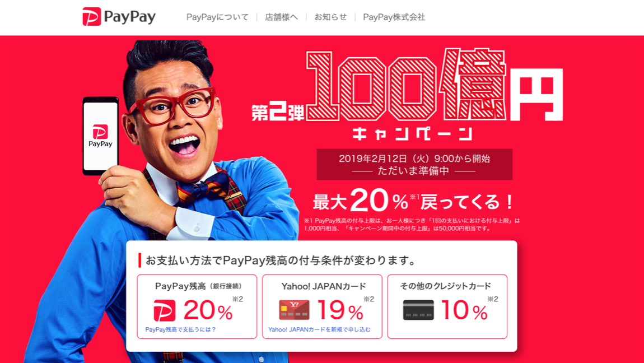Click the red PayPay icon in 20% card
Viewport: 644px width, 363px height.
click(164, 310)
